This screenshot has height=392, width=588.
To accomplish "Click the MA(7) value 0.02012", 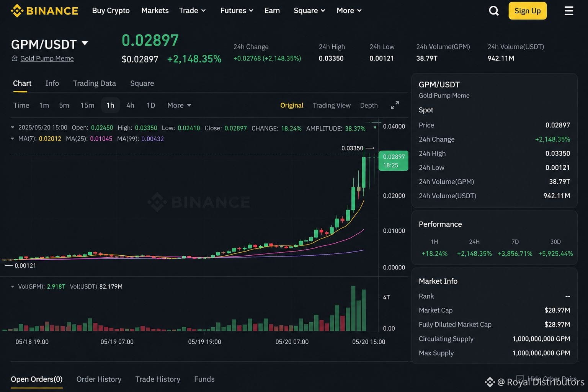I will (50, 139).
